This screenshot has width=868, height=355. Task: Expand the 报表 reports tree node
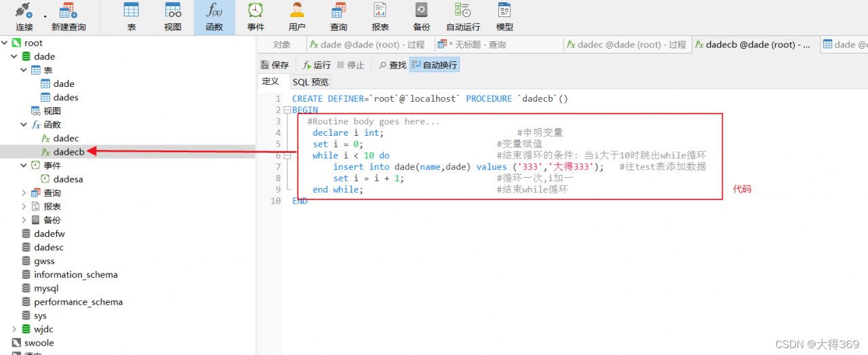click(24, 206)
